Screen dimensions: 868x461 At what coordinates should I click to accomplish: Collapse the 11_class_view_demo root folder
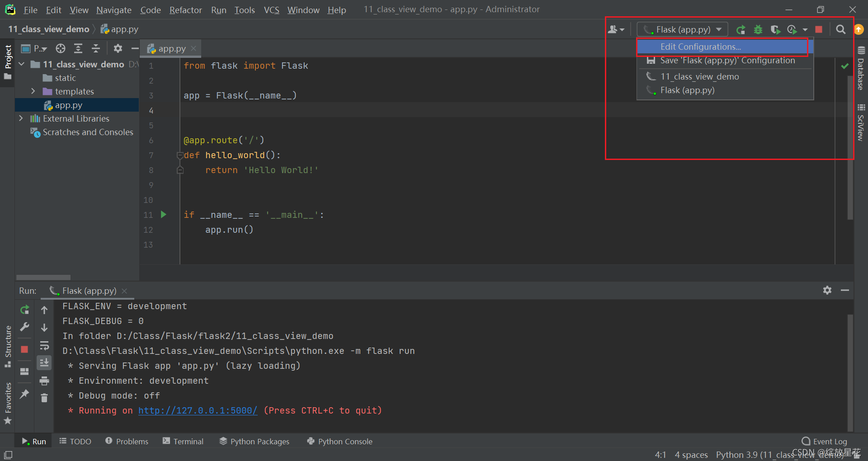(21, 64)
